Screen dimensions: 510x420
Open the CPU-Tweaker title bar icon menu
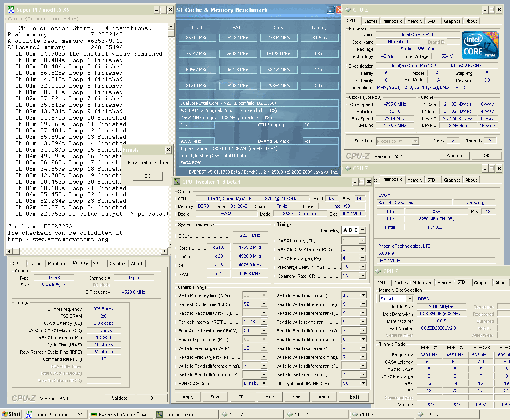pos(177,182)
